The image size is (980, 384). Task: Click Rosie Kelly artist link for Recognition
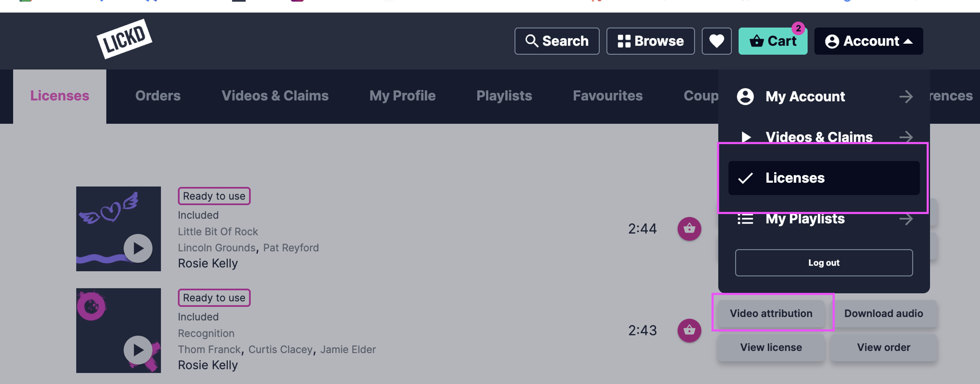pos(208,365)
